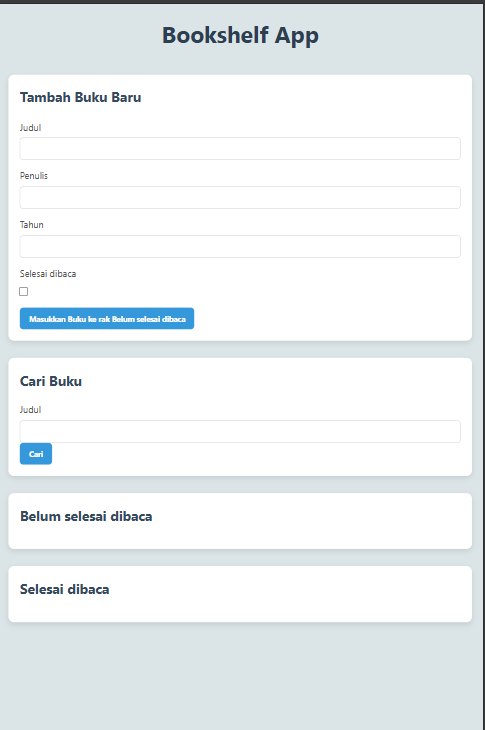This screenshot has width=485, height=730.
Task: Click Masukkan Buku ke rak button
Action: (x=107, y=318)
